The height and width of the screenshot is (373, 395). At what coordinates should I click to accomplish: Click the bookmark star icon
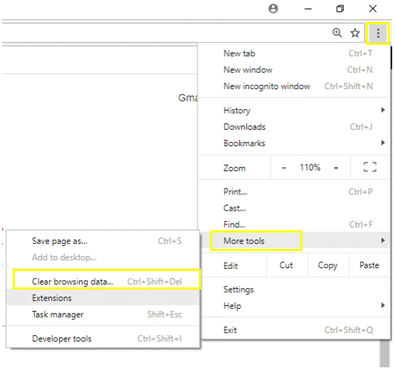click(x=355, y=33)
